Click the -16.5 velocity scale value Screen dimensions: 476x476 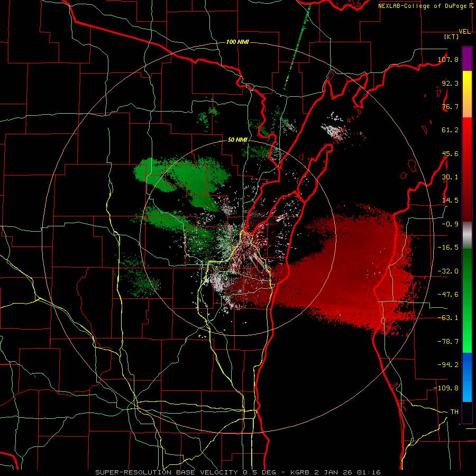(x=448, y=248)
